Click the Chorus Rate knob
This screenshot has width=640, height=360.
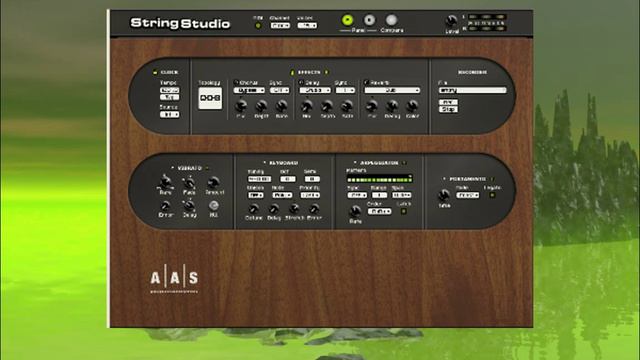281,107
